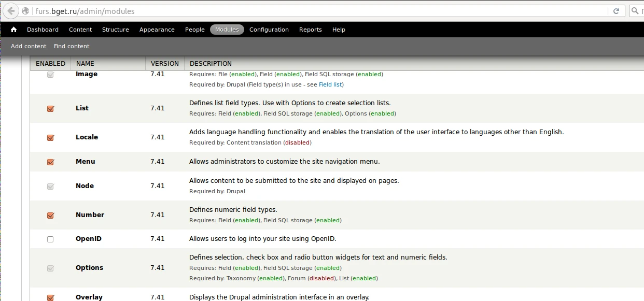
Task: Open the Structure admin menu
Action: coord(115,30)
